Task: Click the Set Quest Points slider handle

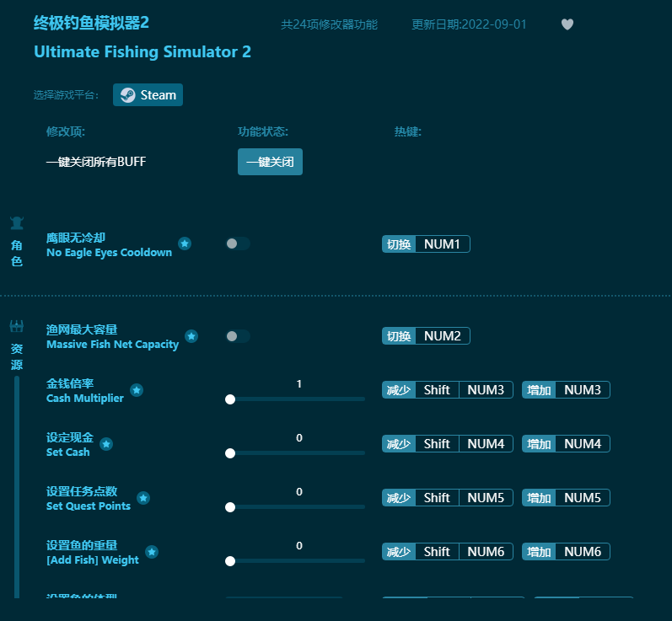Action: coord(230,507)
